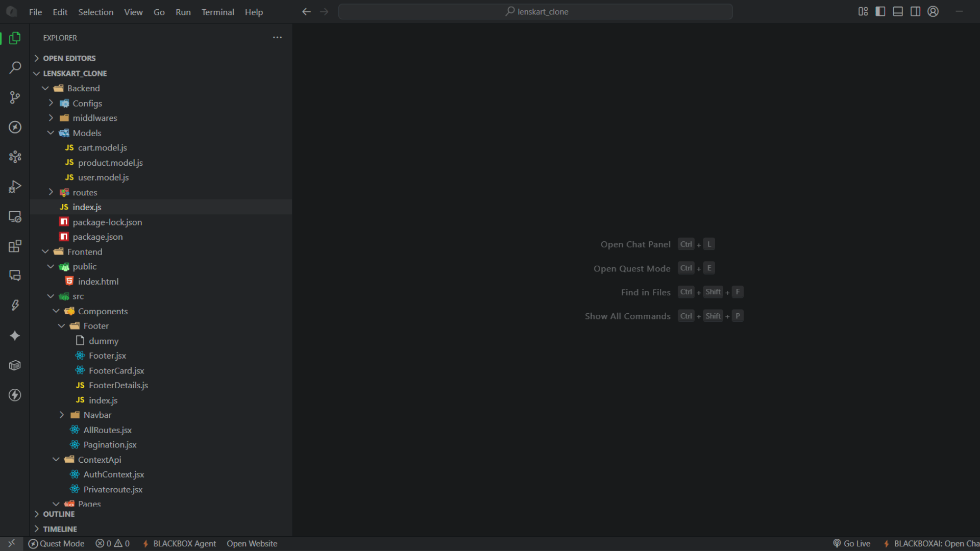Start Go Live server
Viewport: 980px width, 551px height.
(x=851, y=543)
